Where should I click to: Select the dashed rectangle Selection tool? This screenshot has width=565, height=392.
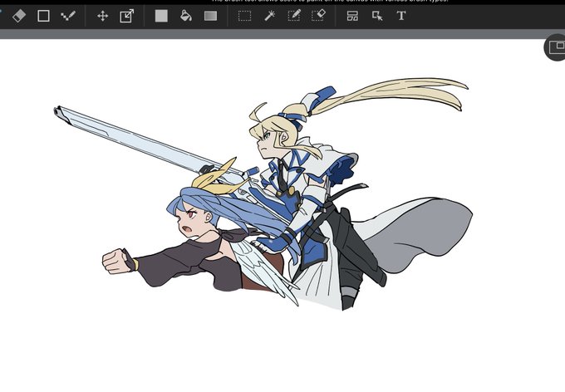click(x=244, y=16)
